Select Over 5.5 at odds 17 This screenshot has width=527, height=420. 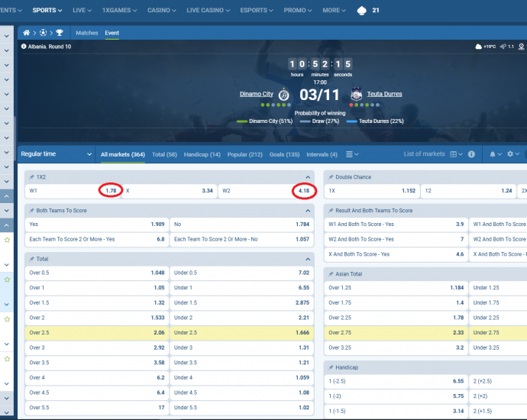pos(97,408)
